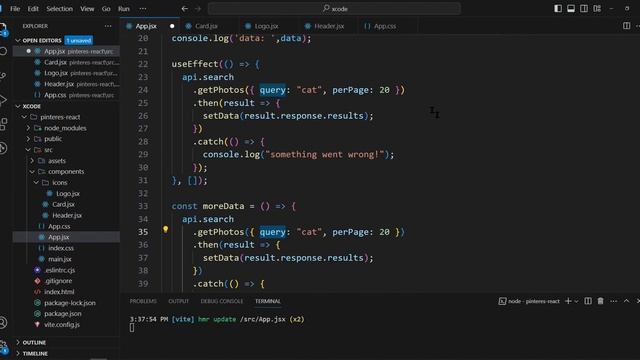Click the xcode command center search box
This screenshot has height=360, width=640.
pos(334,9)
